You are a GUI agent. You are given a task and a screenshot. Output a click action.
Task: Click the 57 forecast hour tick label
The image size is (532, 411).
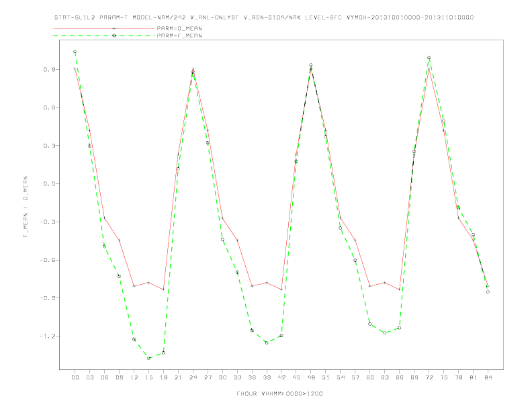(x=355, y=377)
